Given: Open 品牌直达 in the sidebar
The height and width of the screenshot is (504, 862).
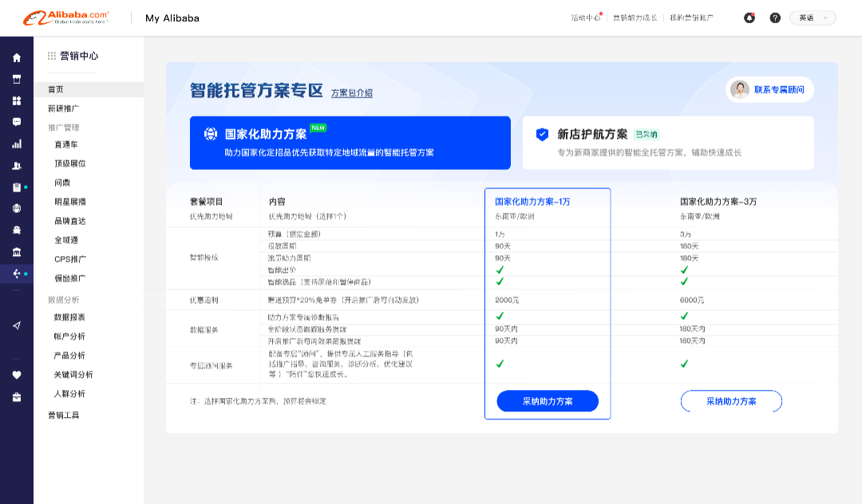Looking at the screenshot, I should click(x=69, y=221).
